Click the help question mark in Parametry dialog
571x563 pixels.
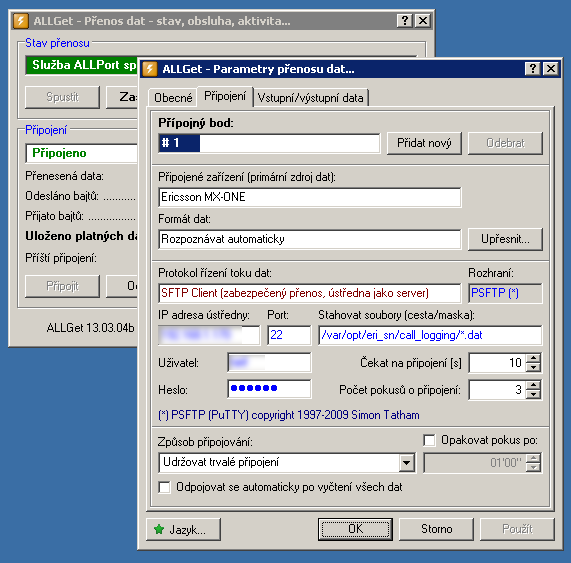[x=532, y=68]
